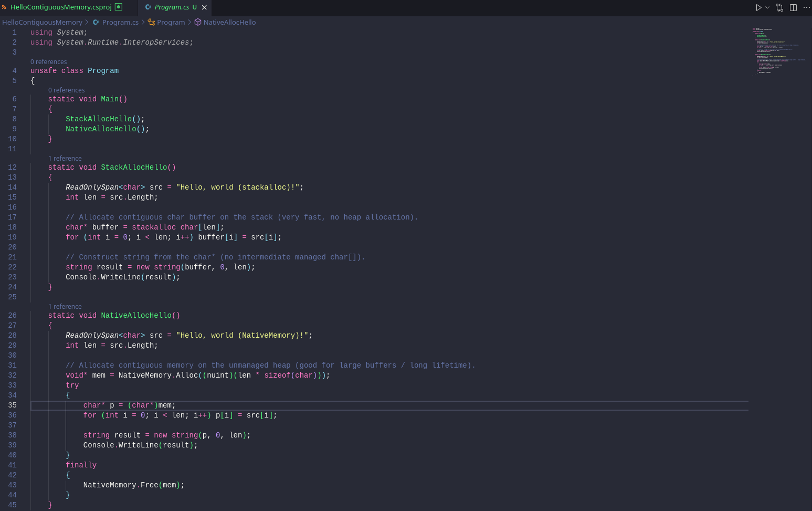Viewport: 812px width, 511px height.
Task: Show references code lens above Main method
Action: [67, 90]
